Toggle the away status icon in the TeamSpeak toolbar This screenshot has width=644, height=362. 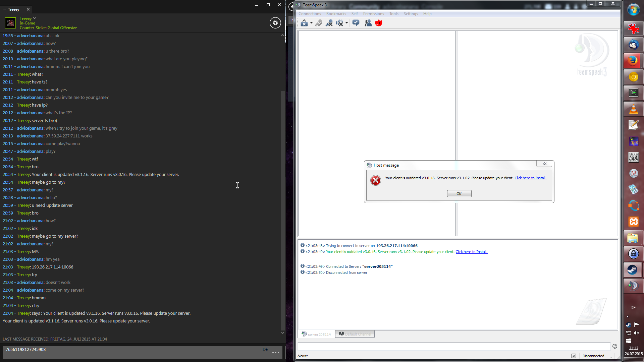(x=304, y=23)
